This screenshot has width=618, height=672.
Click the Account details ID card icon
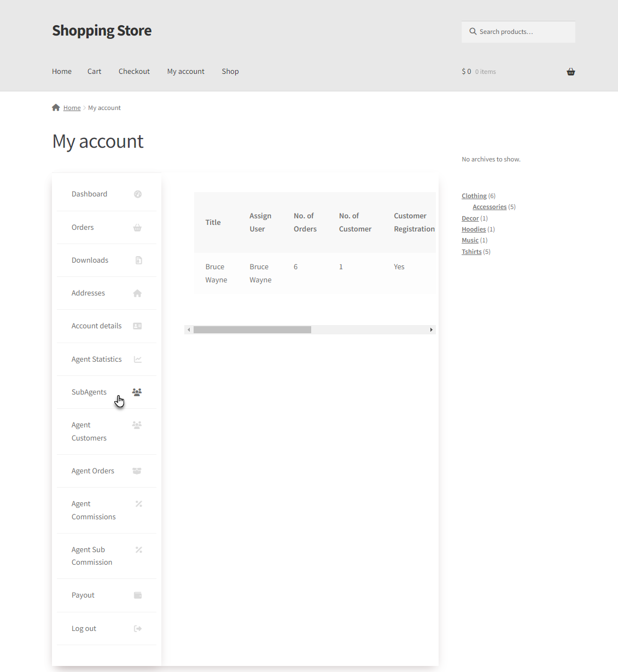pos(138,326)
